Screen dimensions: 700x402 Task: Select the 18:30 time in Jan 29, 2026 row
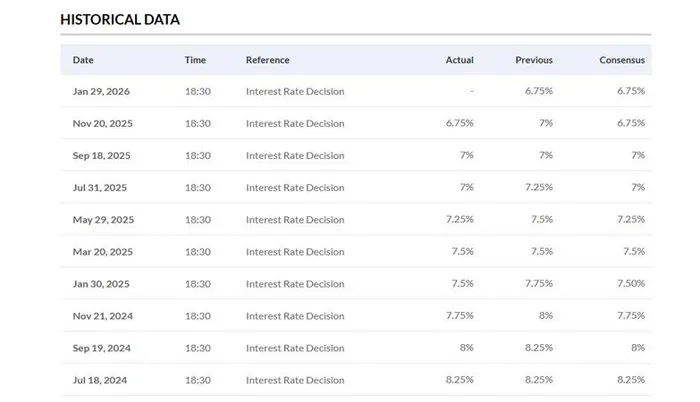pos(198,92)
